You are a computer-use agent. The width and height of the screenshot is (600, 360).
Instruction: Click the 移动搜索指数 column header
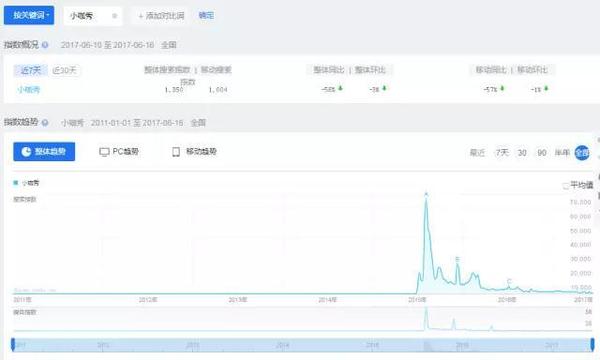(216, 70)
